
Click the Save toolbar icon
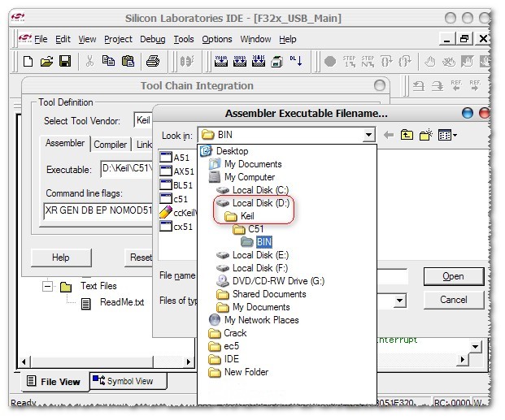[x=65, y=61]
